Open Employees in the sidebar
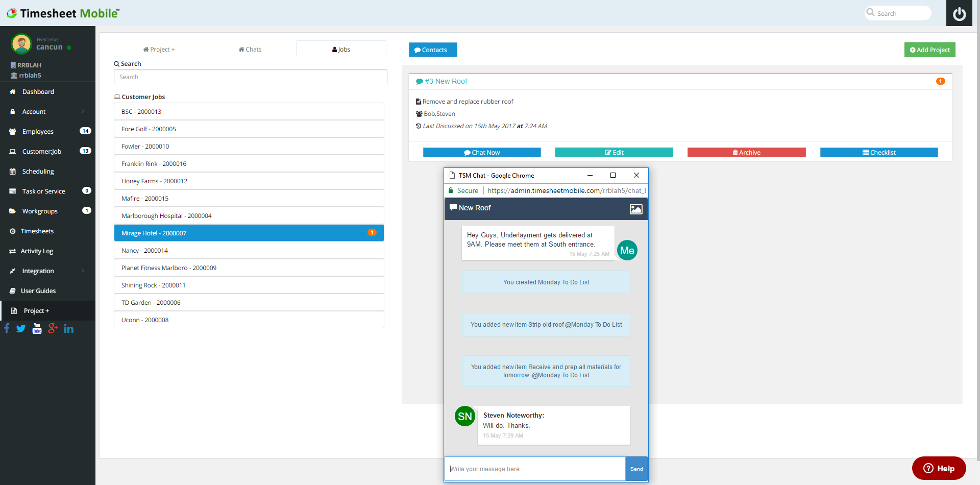 [47, 132]
